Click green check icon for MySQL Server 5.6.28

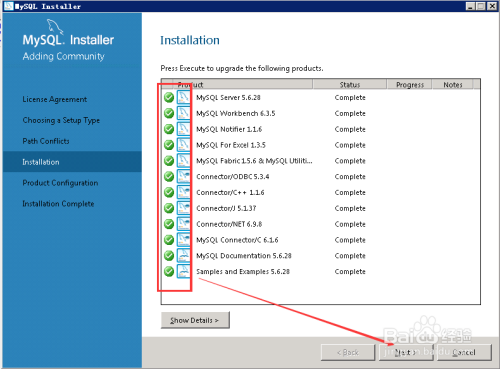pos(169,98)
